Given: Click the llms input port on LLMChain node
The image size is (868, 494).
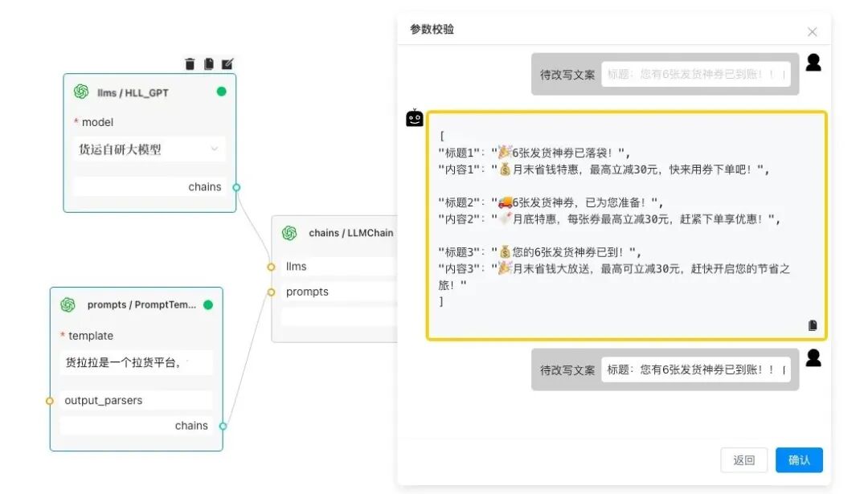Looking at the screenshot, I should pos(272,267).
